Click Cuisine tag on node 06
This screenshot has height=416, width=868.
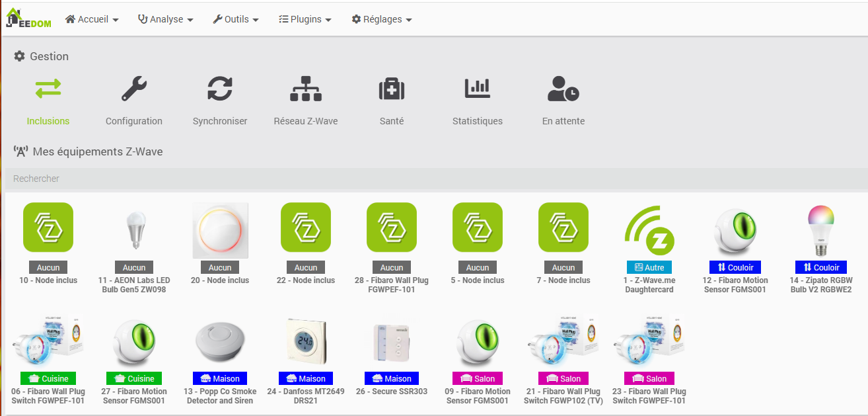coord(48,378)
